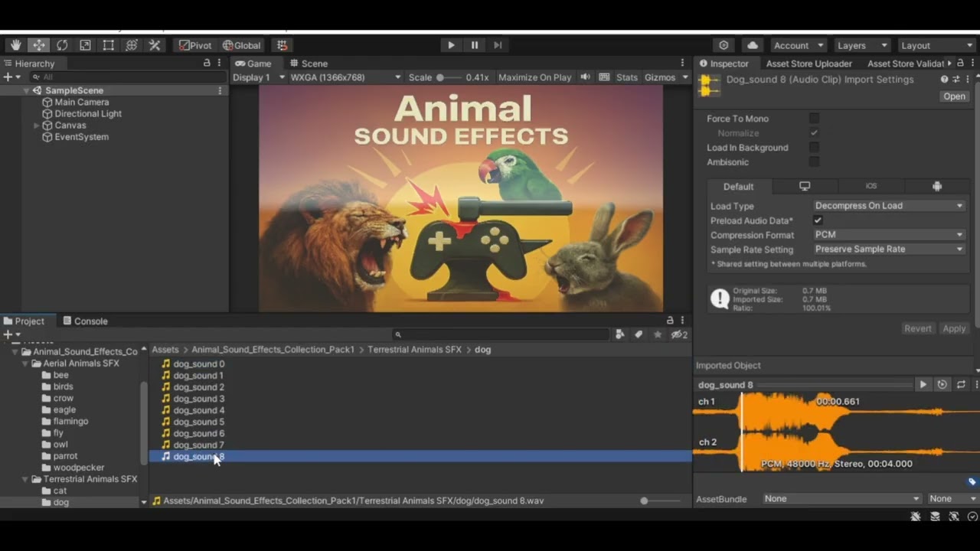Select the combined Transform tool
The height and width of the screenshot is (551, 980).
pos(132,45)
